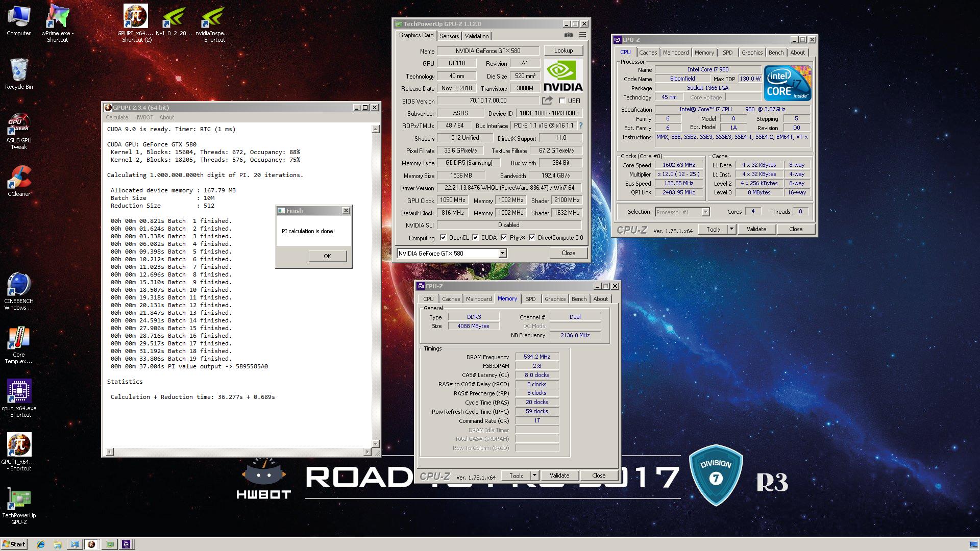The width and height of the screenshot is (980, 551).
Task: Click GPUPI vertical scrollbar down arrow
Action: click(x=376, y=444)
